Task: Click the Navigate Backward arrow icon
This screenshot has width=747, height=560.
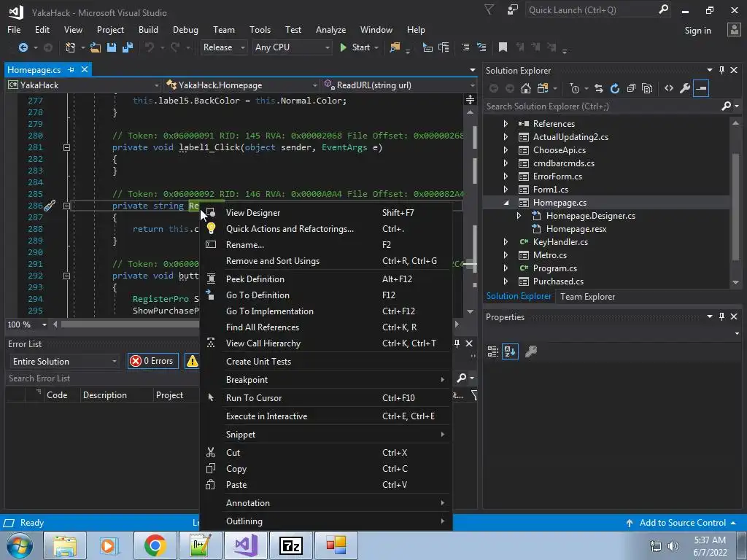Action: pos(23,47)
